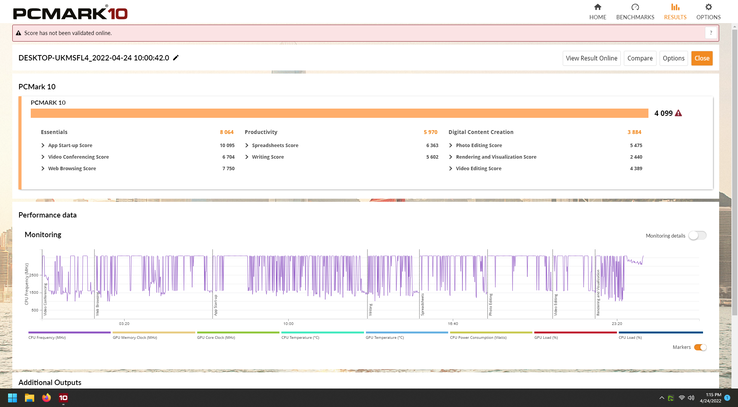Click the green tray application icon

click(x=671, y=398)
